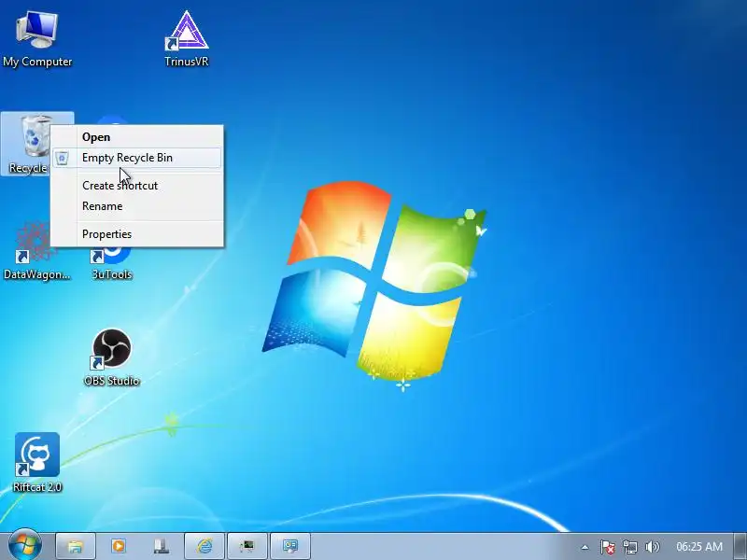Click Create shortcut in context menu
747x560 pixels.
tap(136, 186)
